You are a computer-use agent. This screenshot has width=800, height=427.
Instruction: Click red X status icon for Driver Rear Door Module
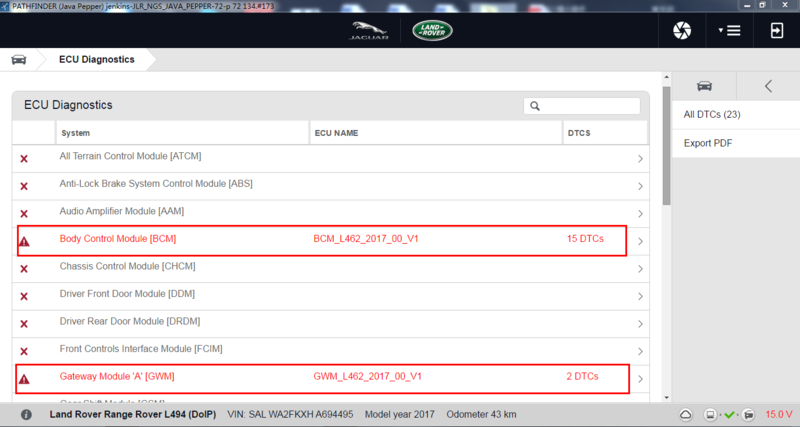[x=24, y=324]
